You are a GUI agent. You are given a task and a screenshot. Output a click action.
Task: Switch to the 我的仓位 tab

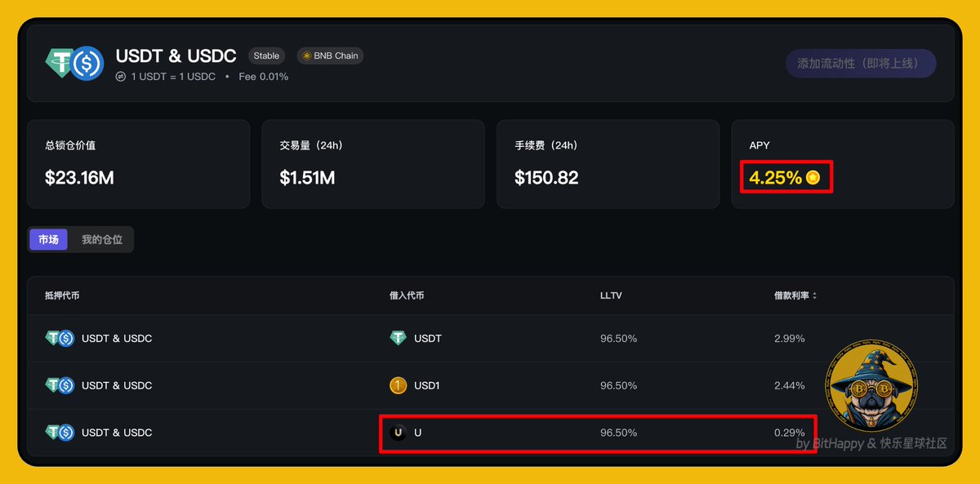click(x=101, y=240)
